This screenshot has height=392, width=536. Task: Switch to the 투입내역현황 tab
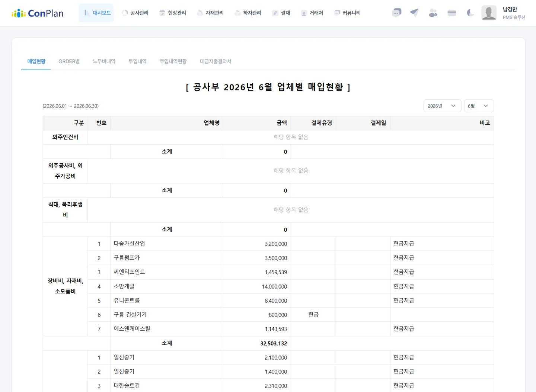point(173,61)
